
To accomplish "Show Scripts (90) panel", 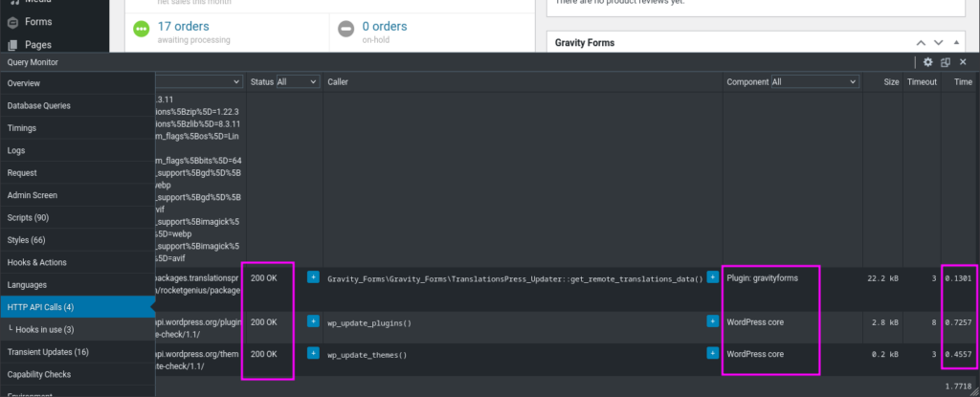I will pos(78,217).
